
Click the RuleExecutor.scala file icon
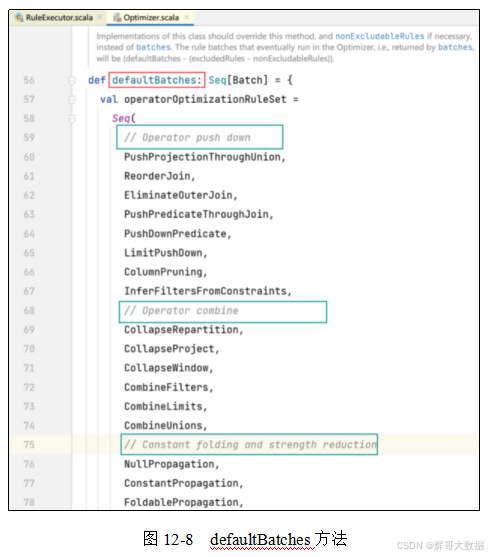20,17
